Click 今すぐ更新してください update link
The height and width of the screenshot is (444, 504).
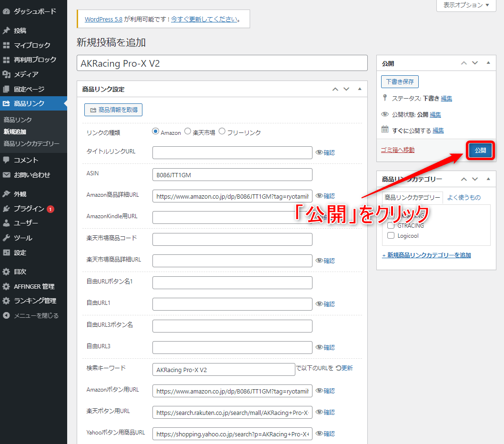204,19
